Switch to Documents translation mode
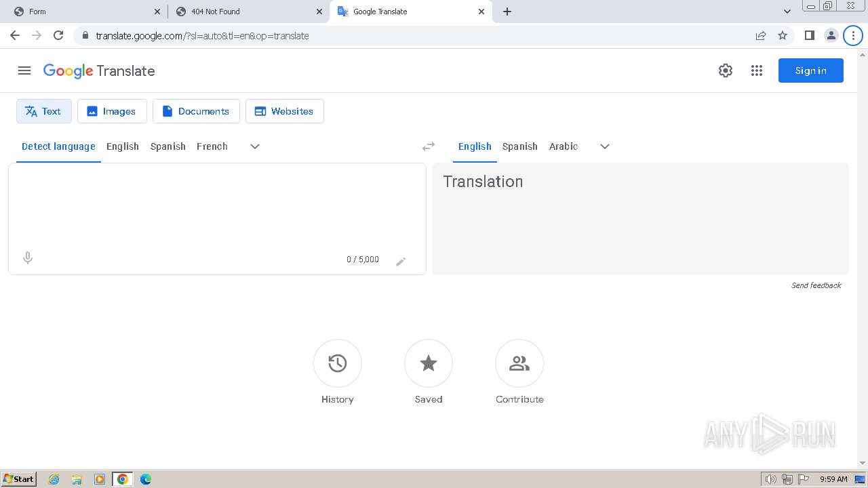This screenshot has height=488, width=868. click(x=196, y=111)
